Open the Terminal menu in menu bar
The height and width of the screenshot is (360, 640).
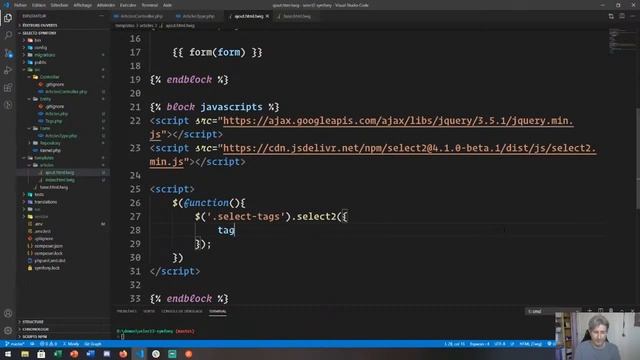click(149, 5)
